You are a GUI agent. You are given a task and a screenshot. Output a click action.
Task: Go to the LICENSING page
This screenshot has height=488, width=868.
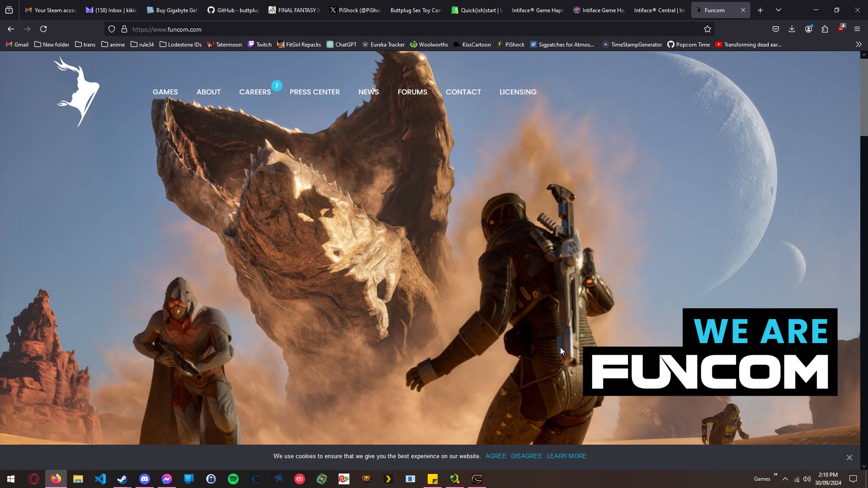(518, 92)
